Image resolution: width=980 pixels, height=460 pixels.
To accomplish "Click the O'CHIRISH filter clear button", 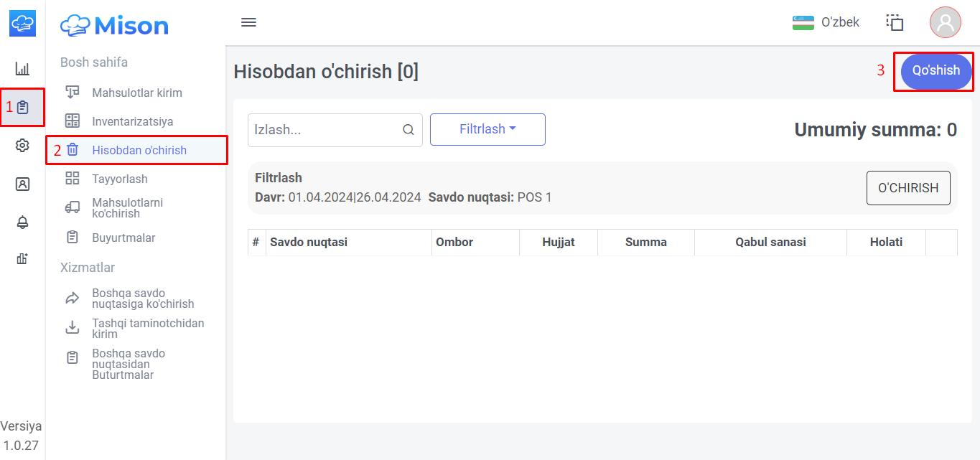I will point(908,188).
